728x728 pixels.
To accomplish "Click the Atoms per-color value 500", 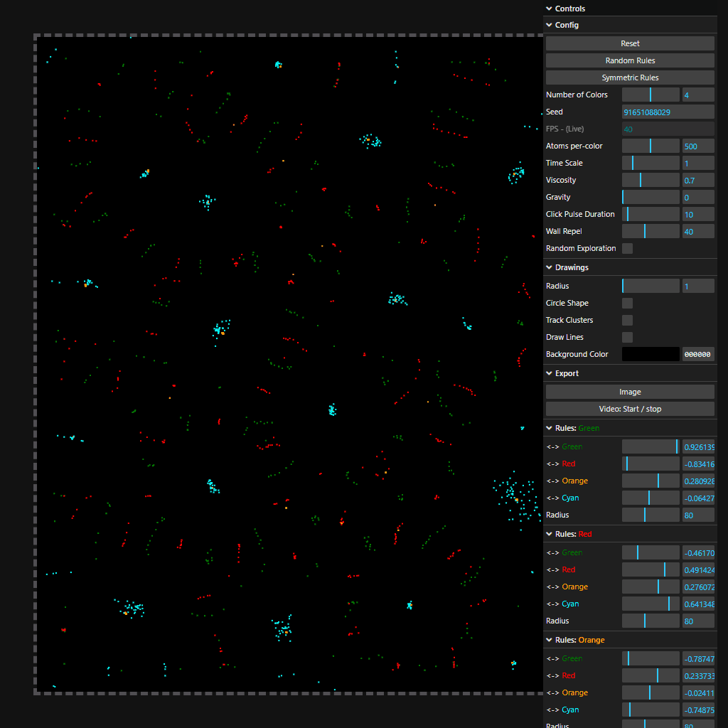I will (x=698, y=146).
